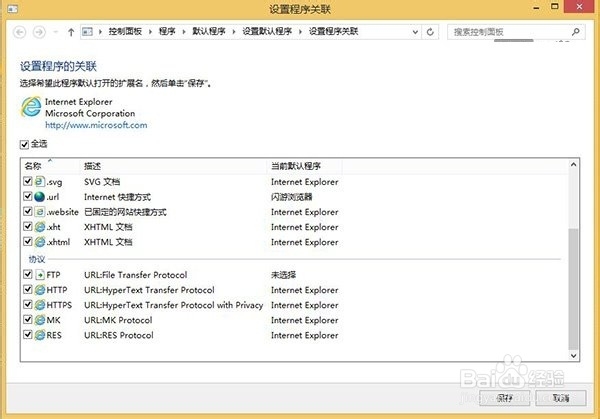Toggle the .svg extension checkbox
This screenshot has height=419, width=600.
click(28, 181)
